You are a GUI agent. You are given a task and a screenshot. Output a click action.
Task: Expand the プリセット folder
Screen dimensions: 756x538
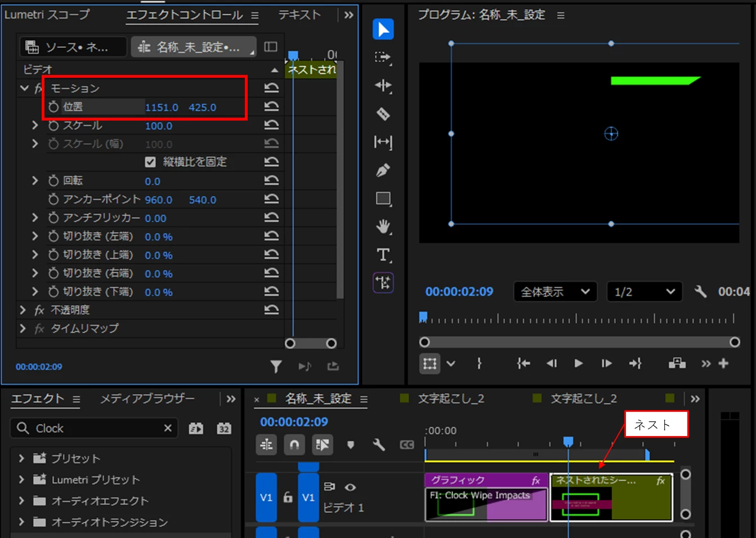21,459
